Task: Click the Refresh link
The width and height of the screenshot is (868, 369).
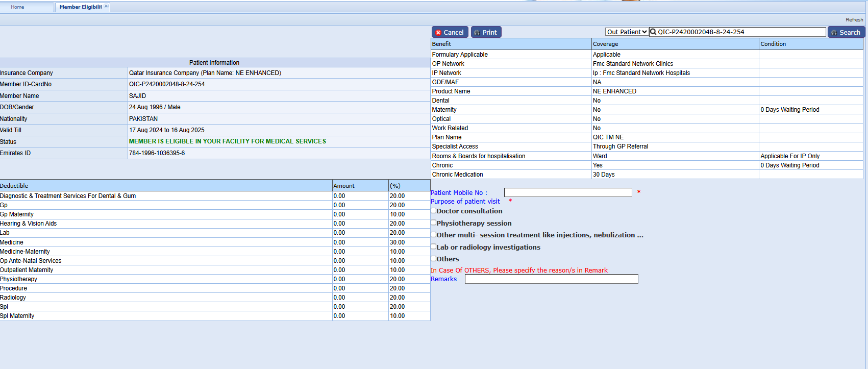Action: pos(854,20)
